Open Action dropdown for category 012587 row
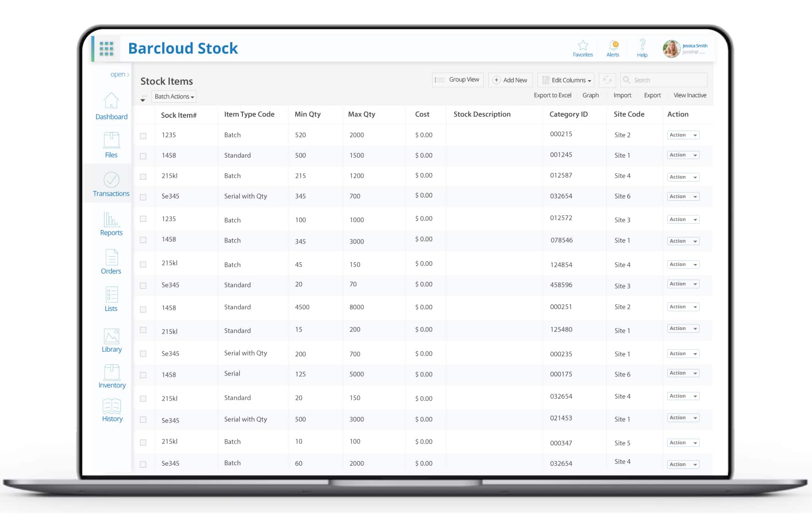This screenshot has height=523, width=812. [683, 177]
